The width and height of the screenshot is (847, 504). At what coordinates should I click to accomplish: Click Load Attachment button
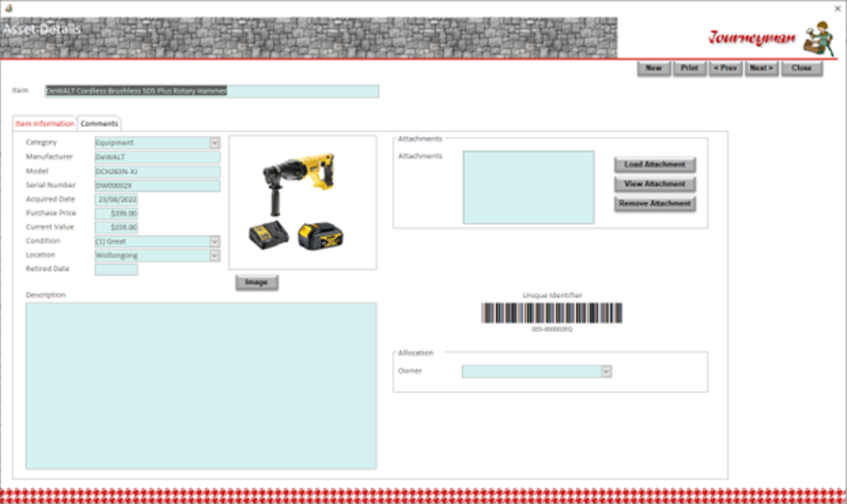point(655,165)
